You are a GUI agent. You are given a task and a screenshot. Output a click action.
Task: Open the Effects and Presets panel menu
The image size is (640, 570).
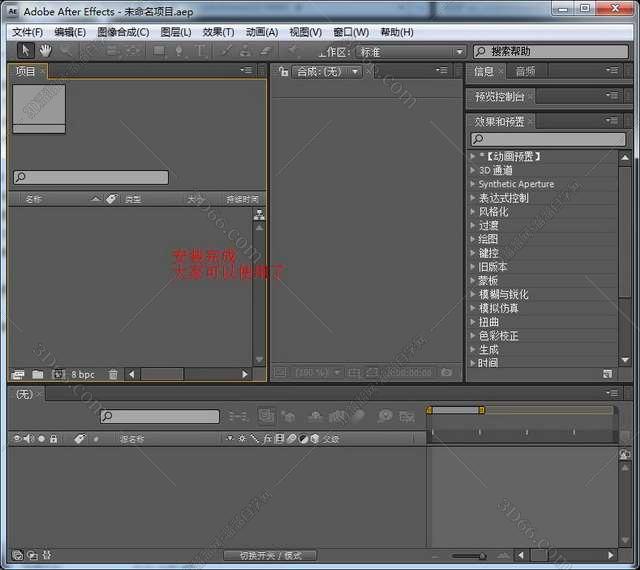point(611,120)
